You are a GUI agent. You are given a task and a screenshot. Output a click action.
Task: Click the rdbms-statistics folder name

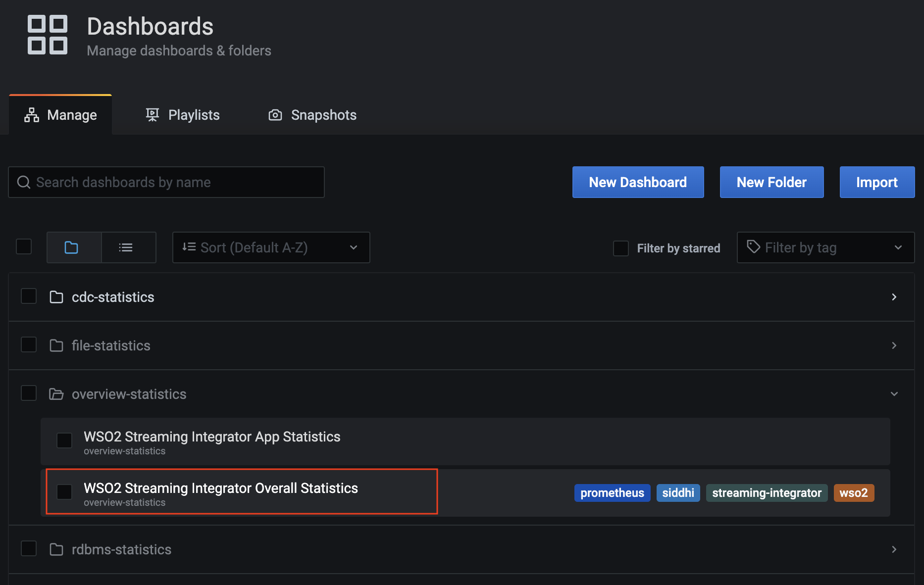[x=121, y=549]
